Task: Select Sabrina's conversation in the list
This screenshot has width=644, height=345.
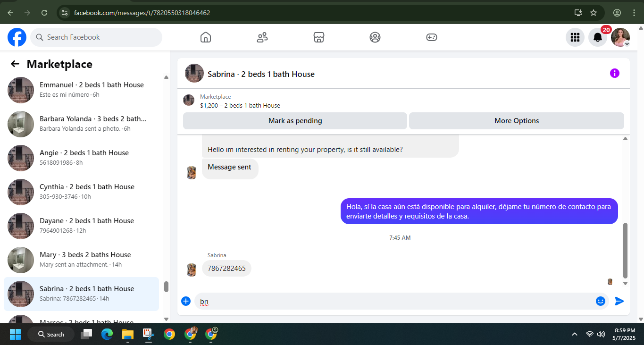Action: tap(81, 294)
